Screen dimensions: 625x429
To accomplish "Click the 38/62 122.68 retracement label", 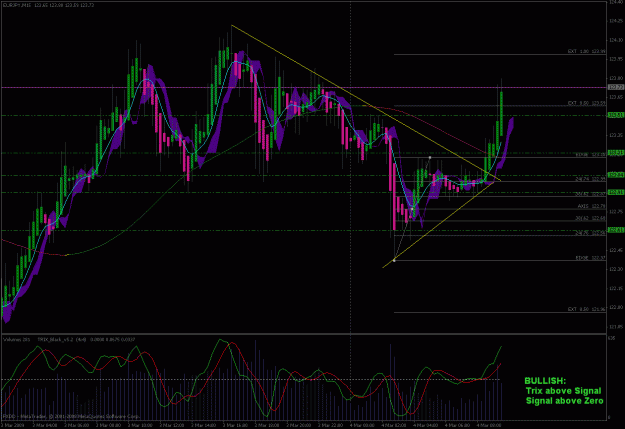I will [x=590, y=218].
